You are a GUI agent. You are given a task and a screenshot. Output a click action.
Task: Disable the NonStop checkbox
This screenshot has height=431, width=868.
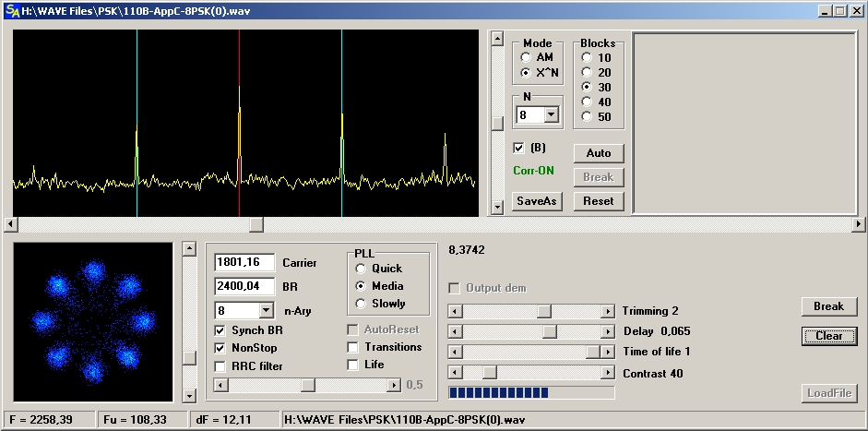click(220, 348)
